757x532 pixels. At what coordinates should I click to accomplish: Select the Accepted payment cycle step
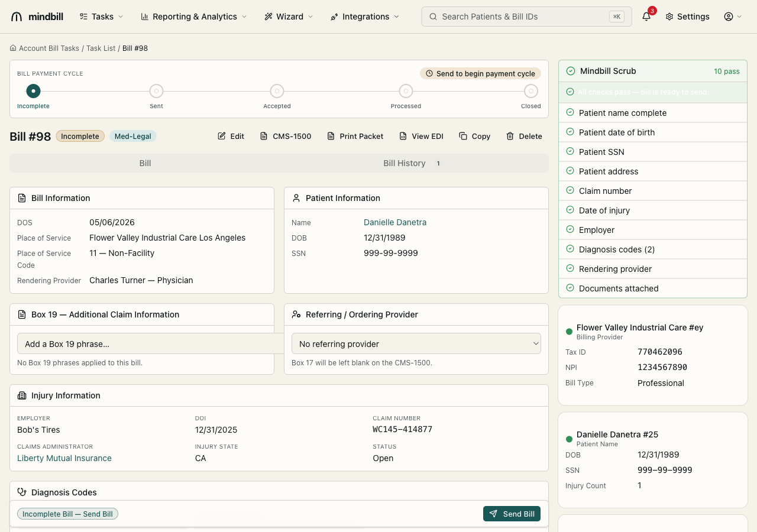pyautogui.click(x=277, y=91)
